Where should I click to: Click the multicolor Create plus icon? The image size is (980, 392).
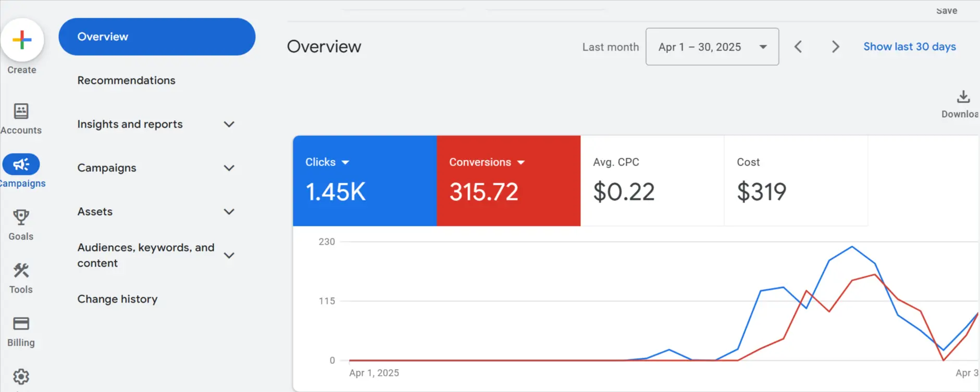click(x=22, y=40)
